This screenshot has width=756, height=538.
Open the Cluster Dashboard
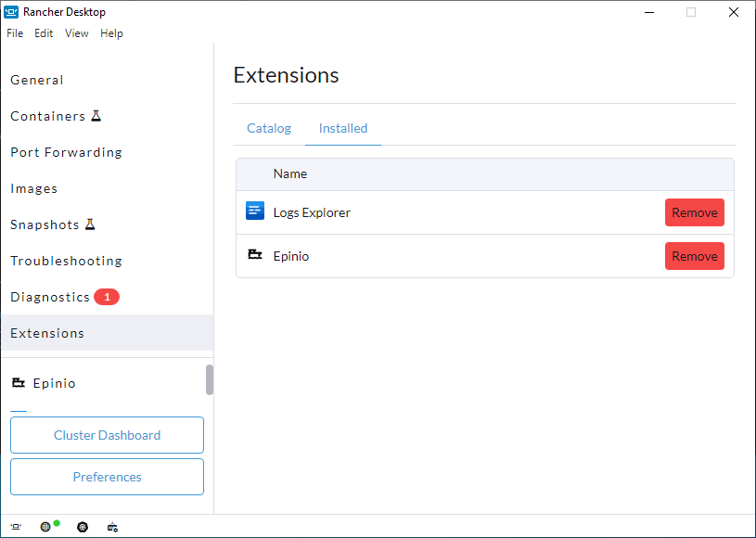(107, 435)
